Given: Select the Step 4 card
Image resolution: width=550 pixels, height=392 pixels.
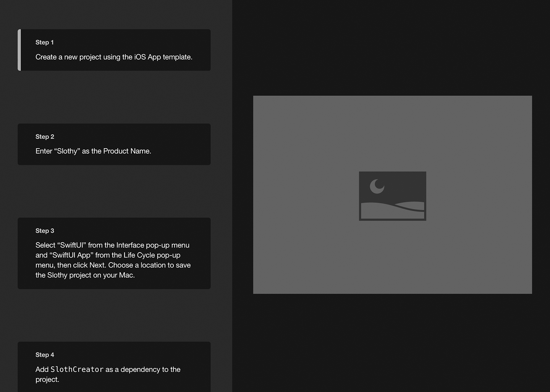Looking at the screenshot, I should tap(114, 366).
